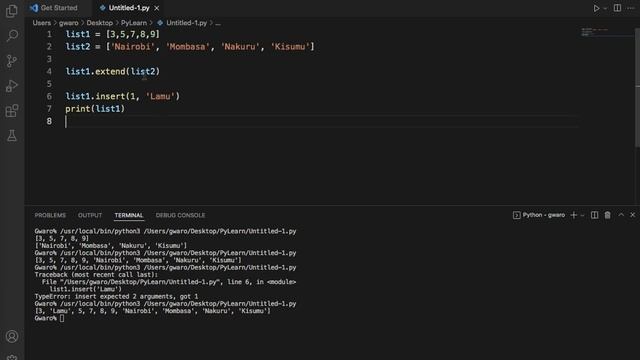Click line number 6 in gutter
Viewport: 640px width, 360px height.
click(x=49, y=96)
